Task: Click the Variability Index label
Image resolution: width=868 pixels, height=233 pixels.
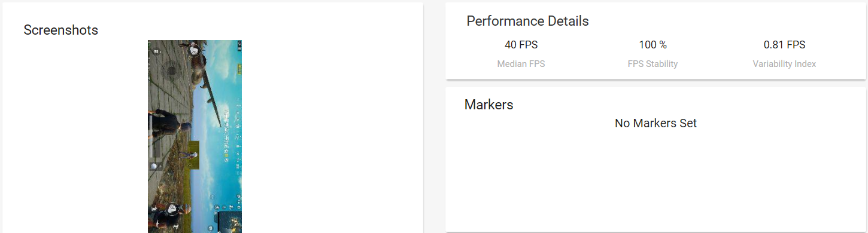Action: point(784,64)
